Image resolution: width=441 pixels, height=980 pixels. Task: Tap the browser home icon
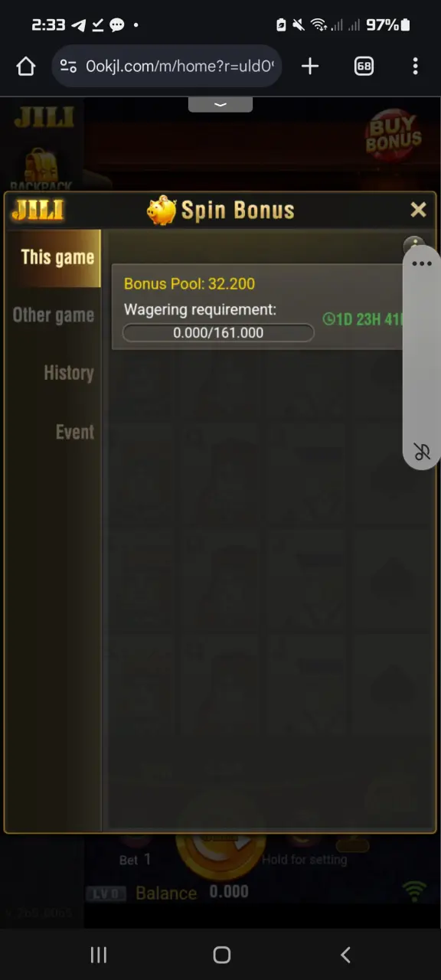pos(26,67)
